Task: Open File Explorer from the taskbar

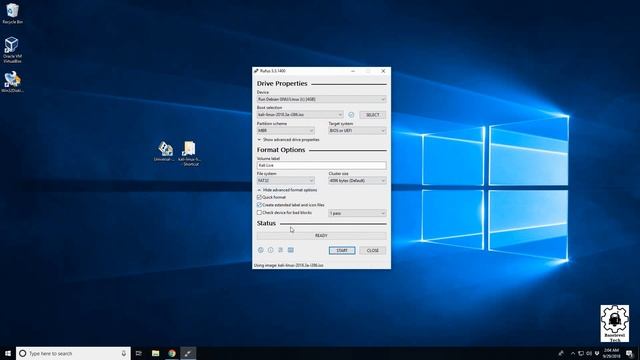Action: click(x=156, y=353)
